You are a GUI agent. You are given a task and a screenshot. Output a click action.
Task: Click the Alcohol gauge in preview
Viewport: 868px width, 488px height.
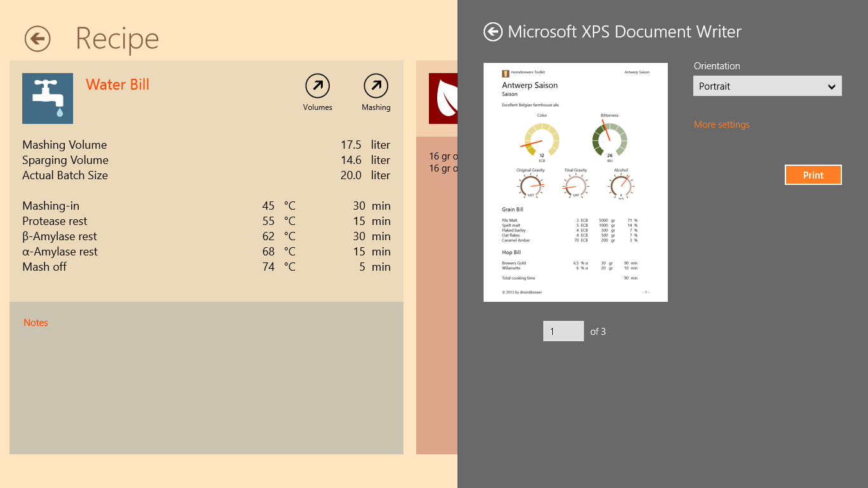click(621, 186)
